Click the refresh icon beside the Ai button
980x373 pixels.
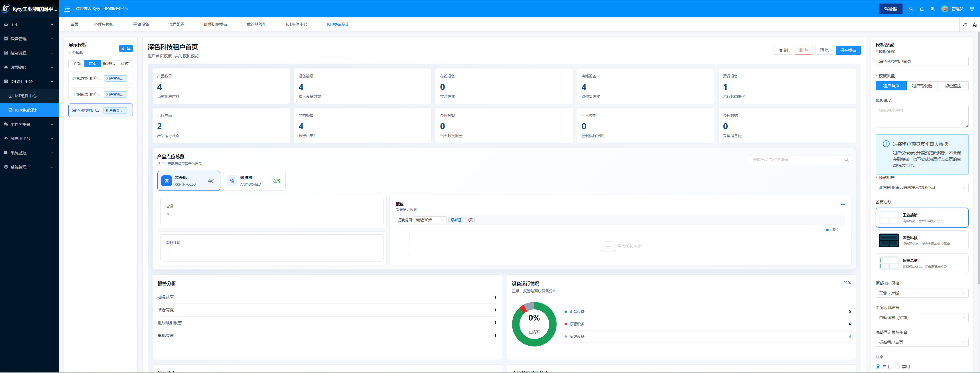pos(965,25)
